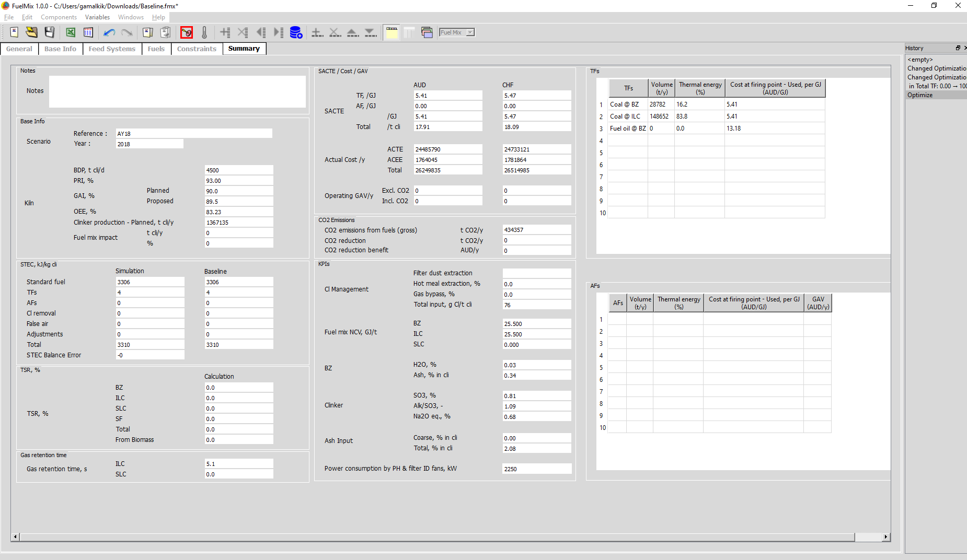
Task: Click the horizontal scrollbar left arrow
Action: [15, 537]
